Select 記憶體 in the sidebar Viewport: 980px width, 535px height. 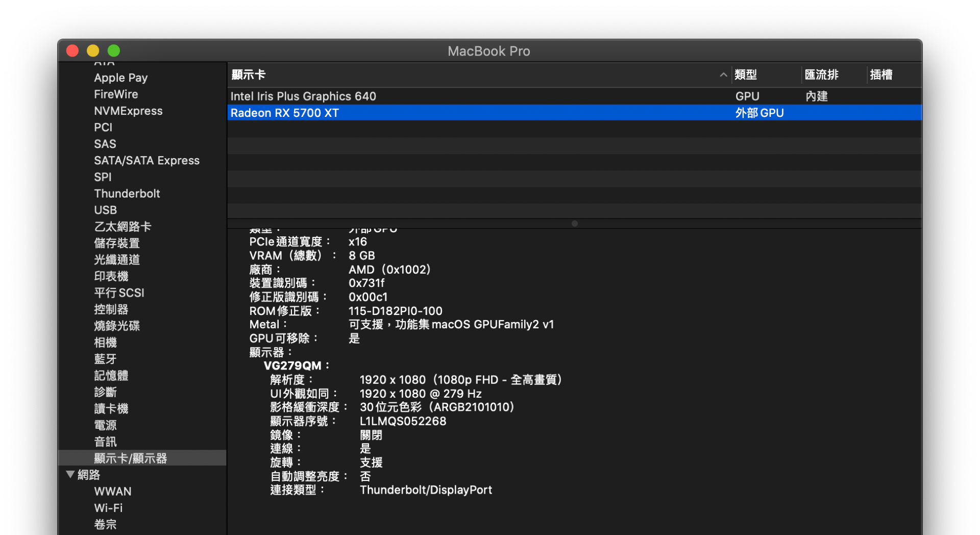pos(111,376)
